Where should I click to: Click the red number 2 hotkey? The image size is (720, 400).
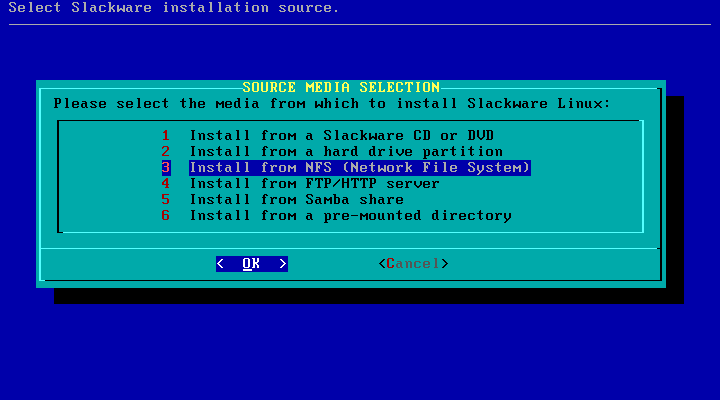166,152
